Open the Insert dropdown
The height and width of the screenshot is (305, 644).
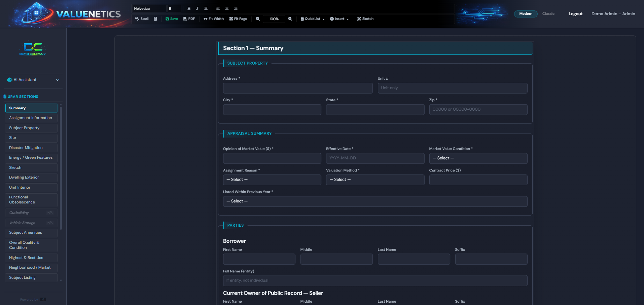click(339, 19)
